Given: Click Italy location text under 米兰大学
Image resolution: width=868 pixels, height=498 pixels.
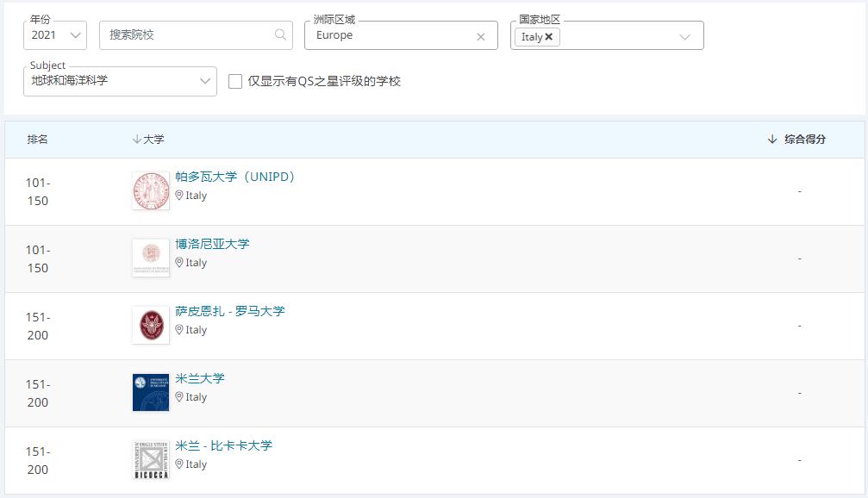Looking at the screenshot, I should tap(196, 396).
